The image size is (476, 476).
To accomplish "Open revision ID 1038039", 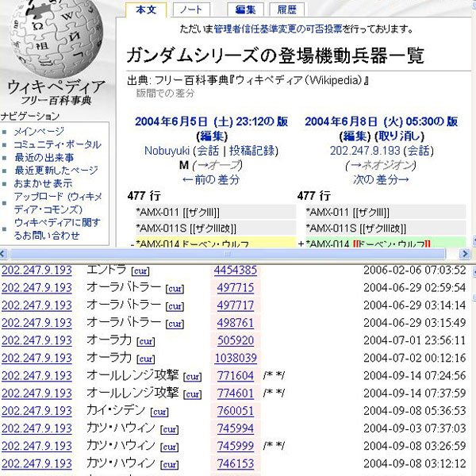I will pos(236,358).
